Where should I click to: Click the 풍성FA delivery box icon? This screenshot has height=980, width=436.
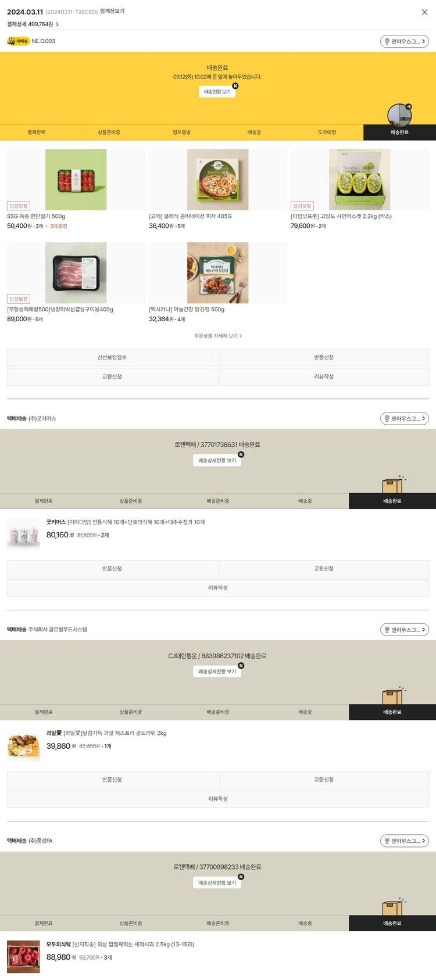coord(393,907)
